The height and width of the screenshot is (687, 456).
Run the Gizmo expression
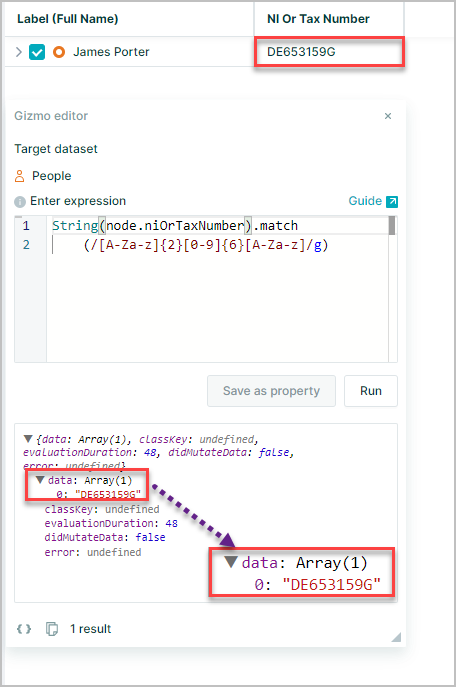371,391
